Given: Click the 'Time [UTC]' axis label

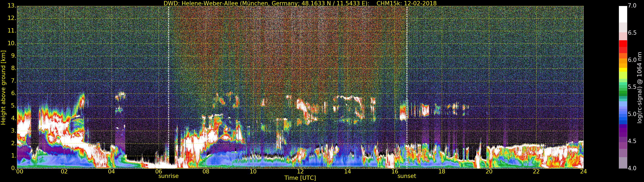Looking at the screenshot, I should [300, 178].
